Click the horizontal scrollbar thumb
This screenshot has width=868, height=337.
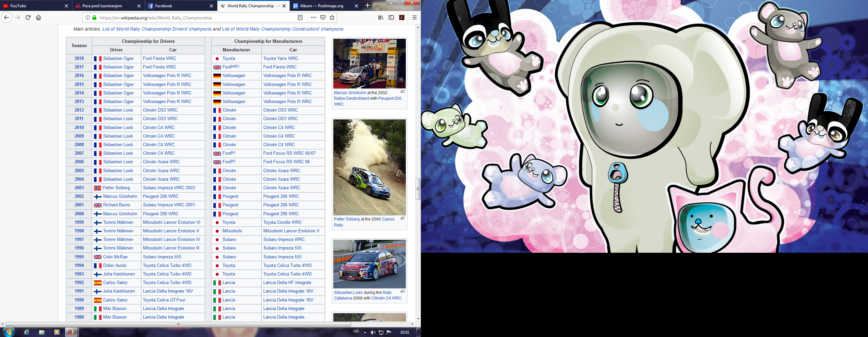[x=179, y=324]
